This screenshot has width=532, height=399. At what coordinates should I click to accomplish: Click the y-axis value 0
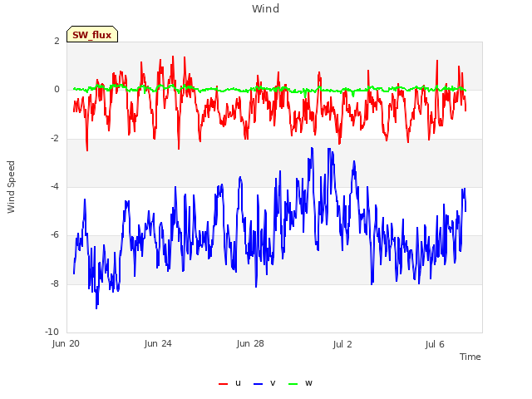coord(57,89)
